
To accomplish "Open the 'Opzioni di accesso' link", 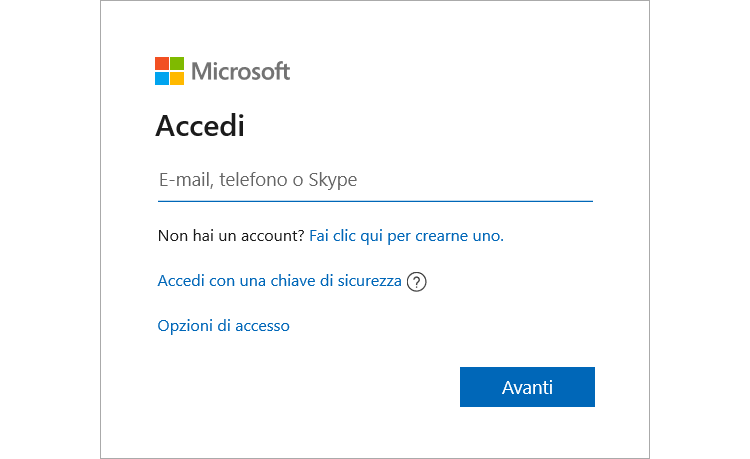I will (223, 326).
